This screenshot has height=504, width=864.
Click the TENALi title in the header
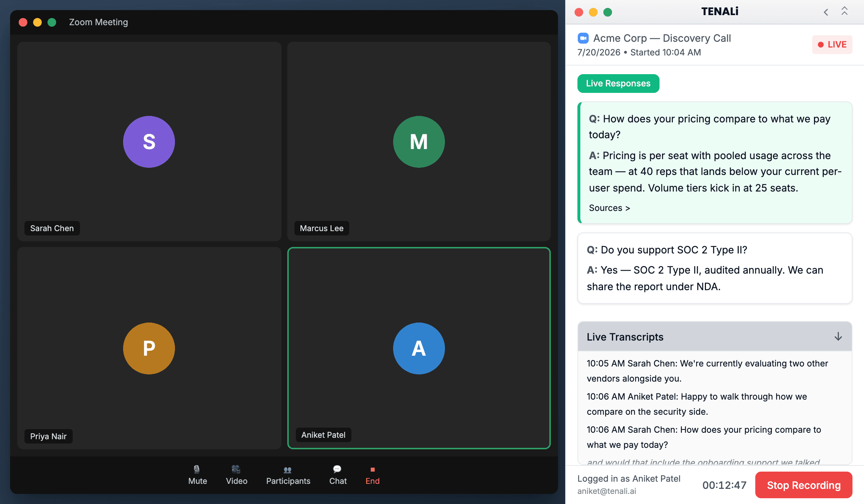coord(720,12)
